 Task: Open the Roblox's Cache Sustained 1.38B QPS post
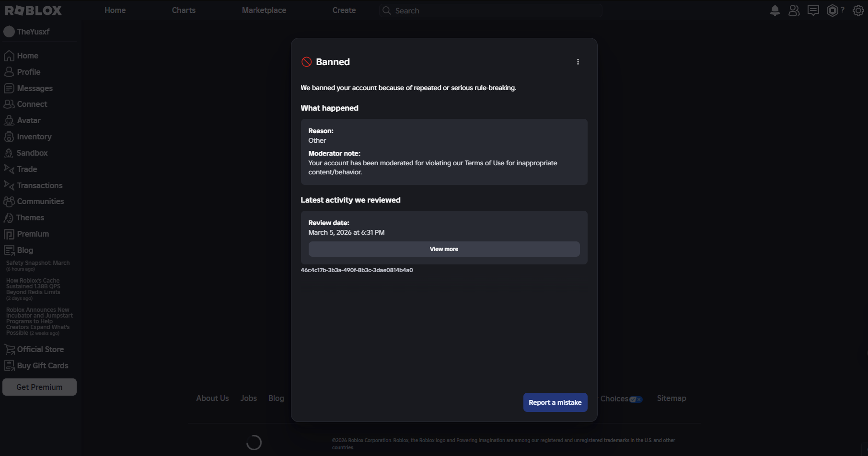point(34,289)
